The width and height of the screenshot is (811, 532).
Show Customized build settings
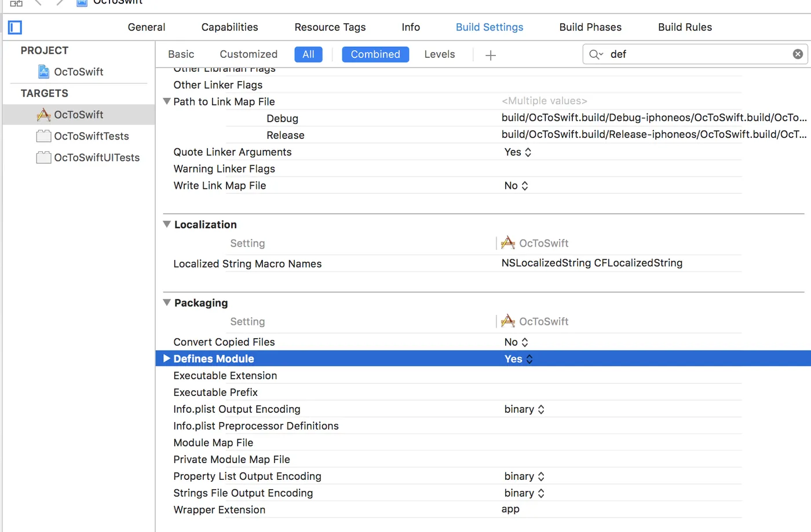pos(249,54)
